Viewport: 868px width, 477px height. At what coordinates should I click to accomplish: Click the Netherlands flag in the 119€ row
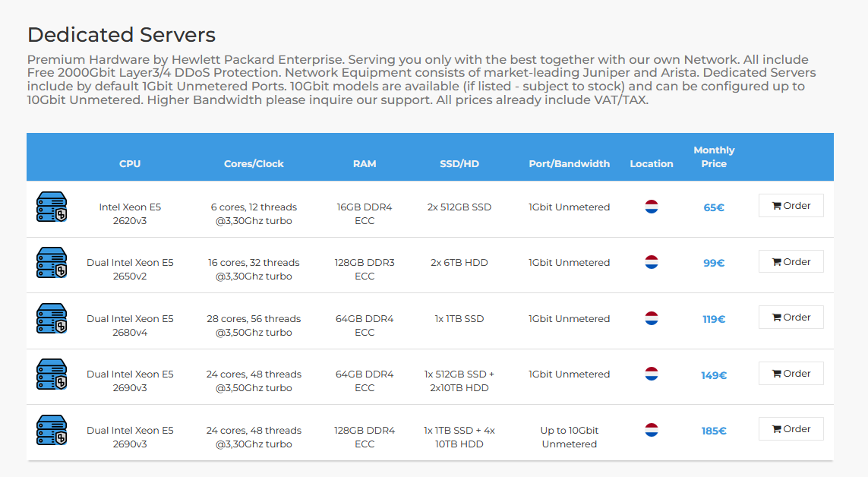(652, 318)
